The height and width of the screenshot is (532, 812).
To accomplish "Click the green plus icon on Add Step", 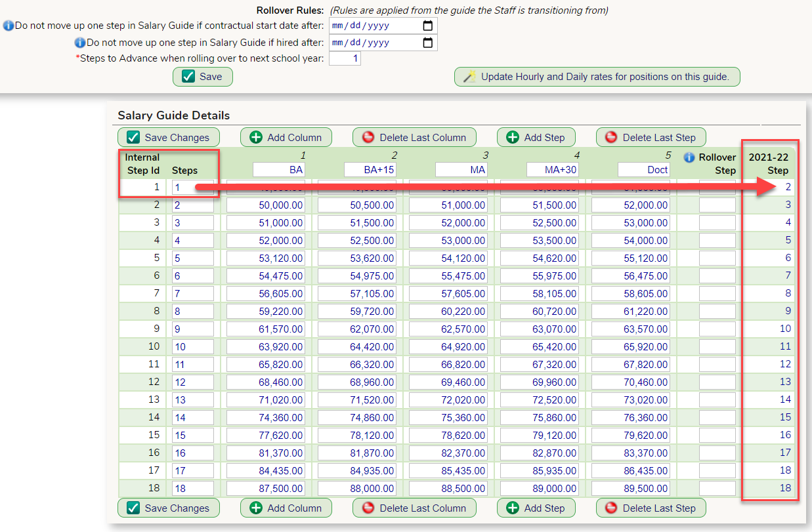I will (514, 137).
